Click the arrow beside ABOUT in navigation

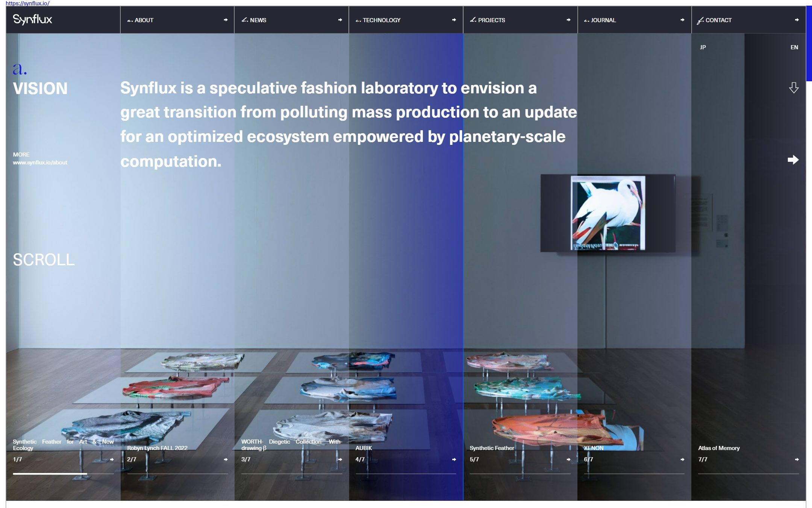(226, 20)
